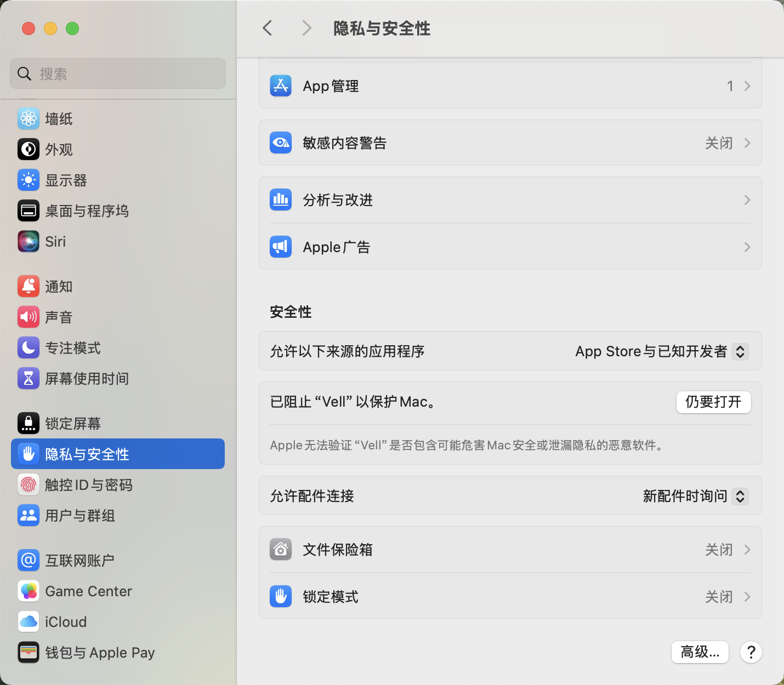Expand 锁定模式 row chevron

click(x=747, y=597)
